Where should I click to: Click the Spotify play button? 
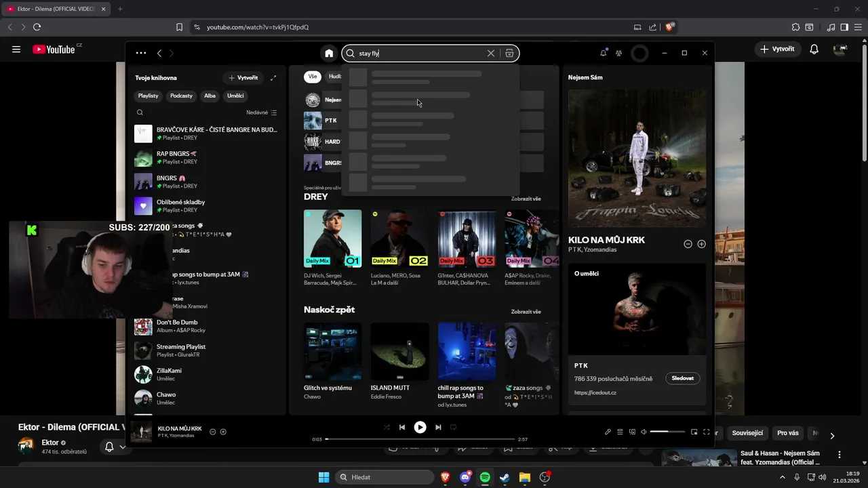point(420,427)
